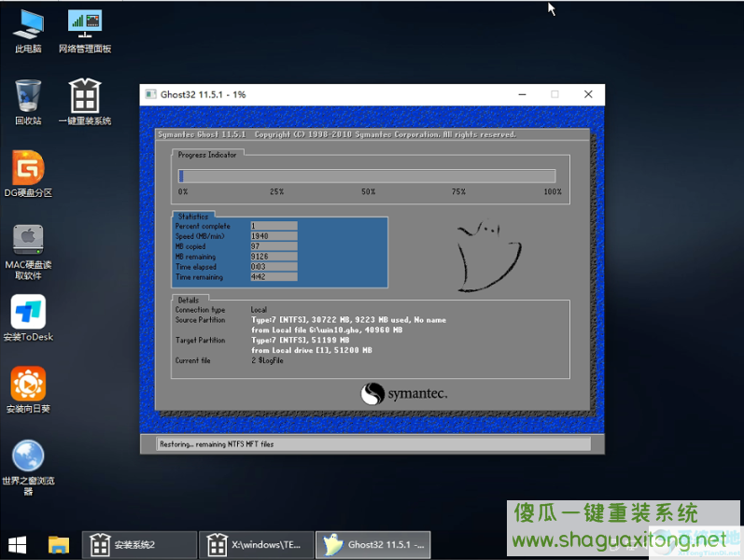Viewport: 744px width, 560px height.
Task: Click the Details panel heading
Action: 189,300
